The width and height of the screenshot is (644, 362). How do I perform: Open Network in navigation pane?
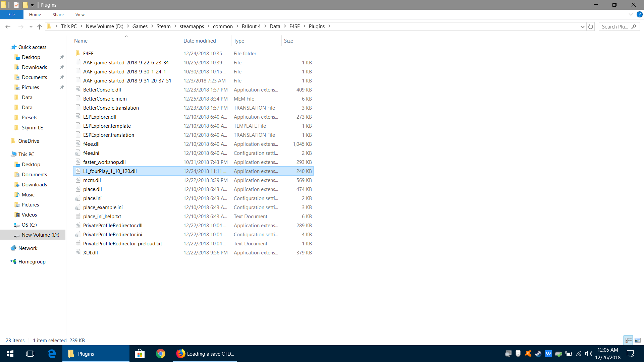(28, 248)
